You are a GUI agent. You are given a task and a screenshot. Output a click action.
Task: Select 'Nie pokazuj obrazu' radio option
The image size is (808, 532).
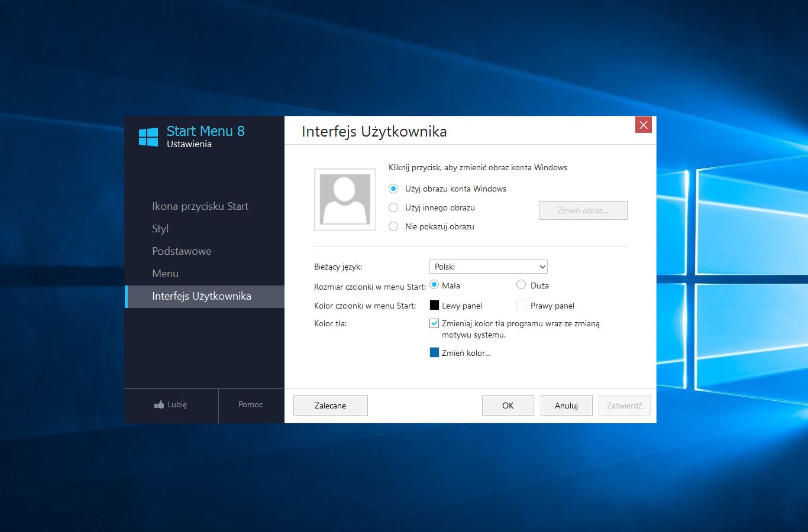click(x=393, y=226)
